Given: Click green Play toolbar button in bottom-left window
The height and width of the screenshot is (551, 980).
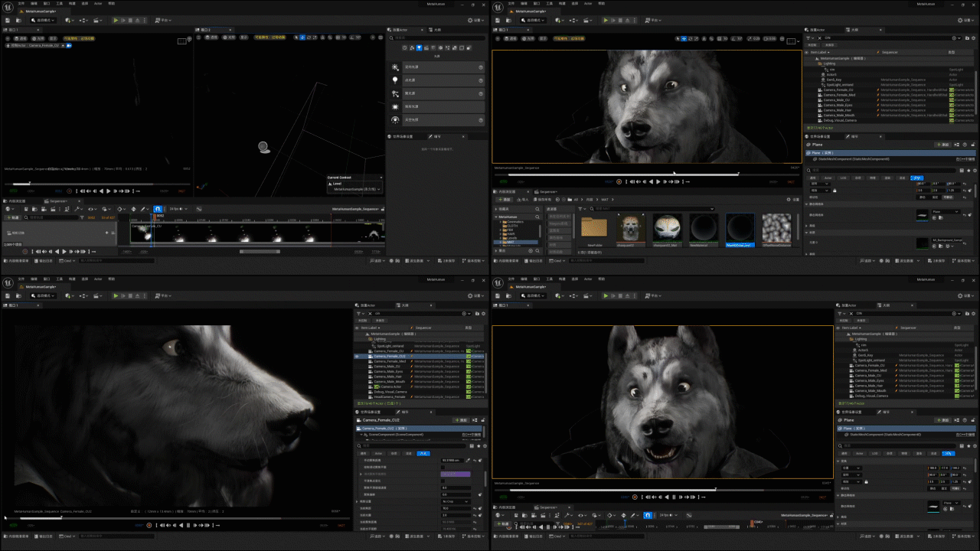Looking at the screenshot, I should 116,295.
